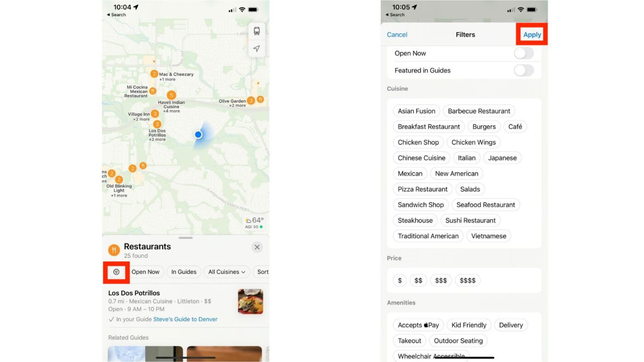Tap the transit map mode icon
The width and height of the screenshot is (644, 362).
point(257,31)
